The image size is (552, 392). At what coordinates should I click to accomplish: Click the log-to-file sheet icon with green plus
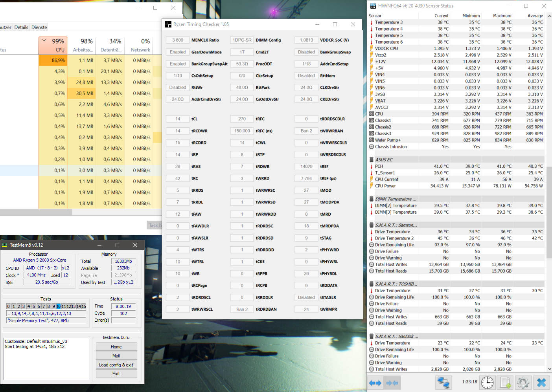pyautogui.click(x=505, y=383)
